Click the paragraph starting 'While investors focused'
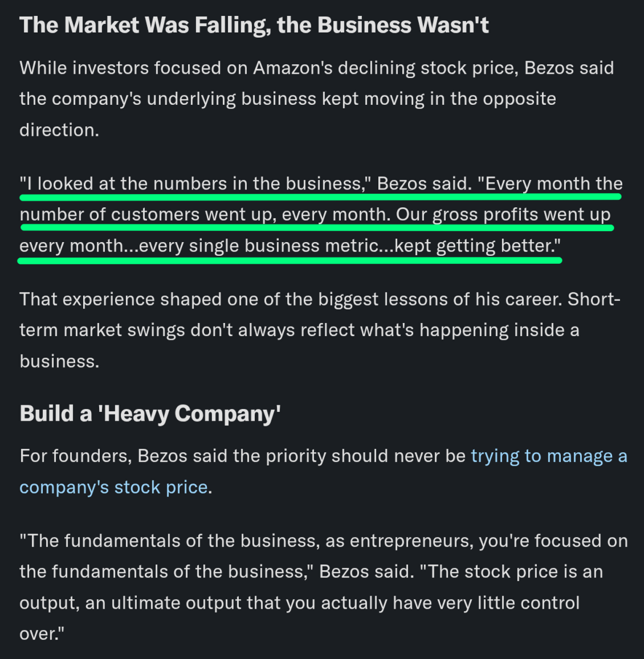 click(x=317, y=99)
